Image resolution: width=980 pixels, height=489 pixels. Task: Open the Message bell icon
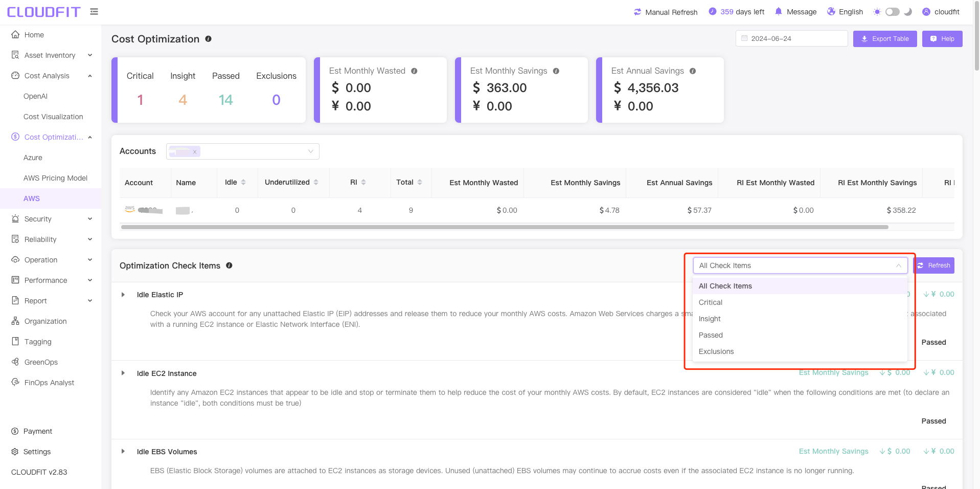779,11
